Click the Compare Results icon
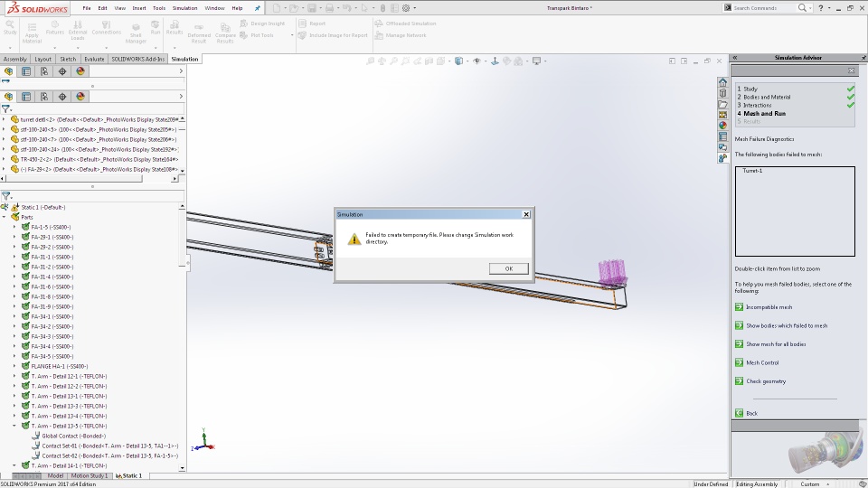This screenshot has height=488, width=868. click(x=225, y=33)
